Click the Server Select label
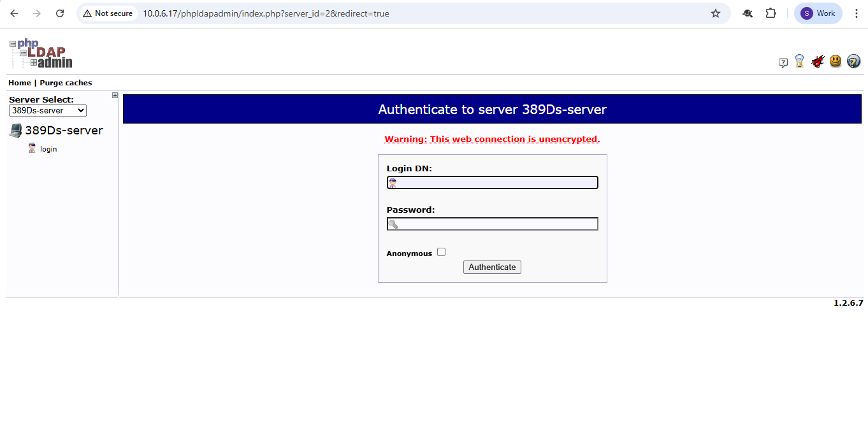 click(41, 99)
